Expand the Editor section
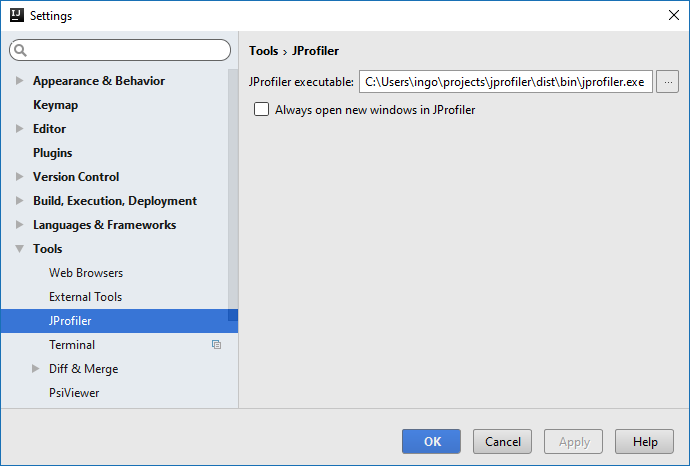This screenshot has height=466, width=690. tap(19, 128)
